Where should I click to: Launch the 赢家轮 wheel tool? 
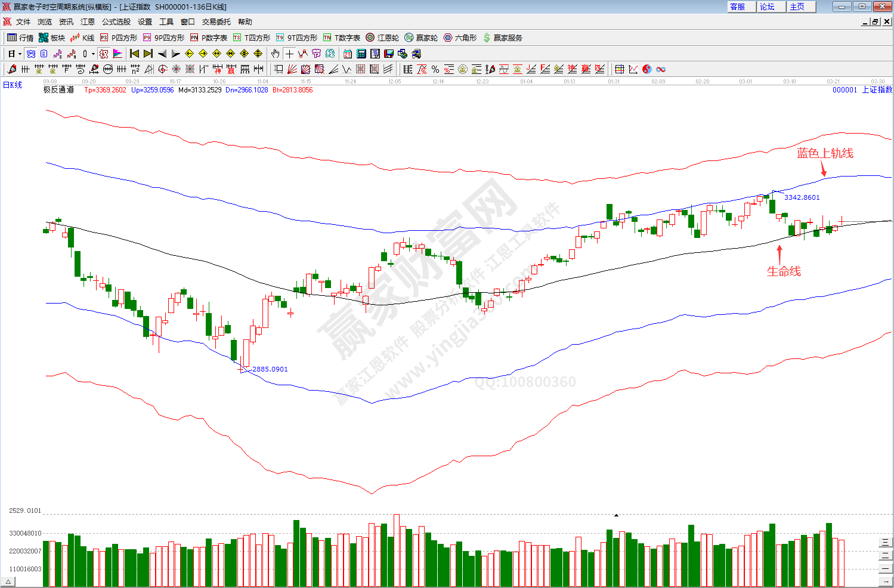click(x=421, y=38)
